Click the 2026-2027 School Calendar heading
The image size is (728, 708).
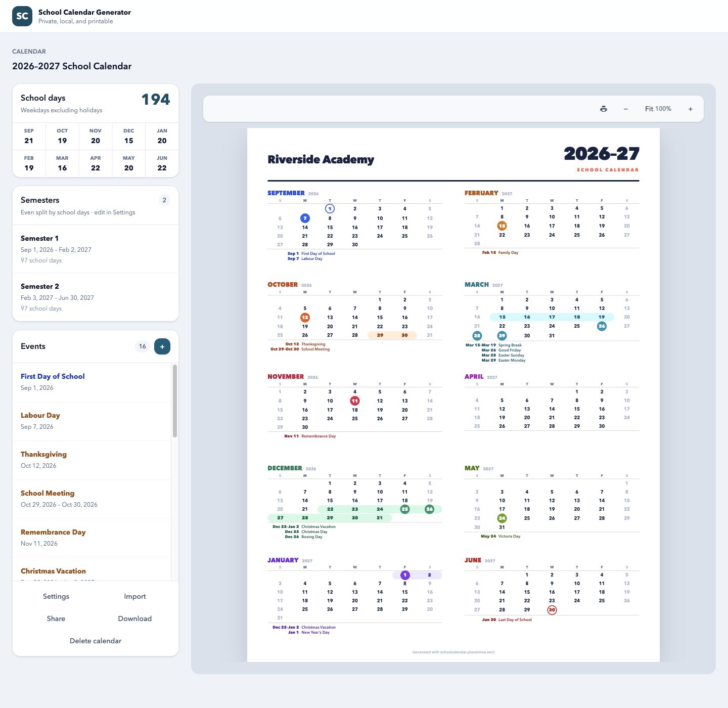click(72, 66)
